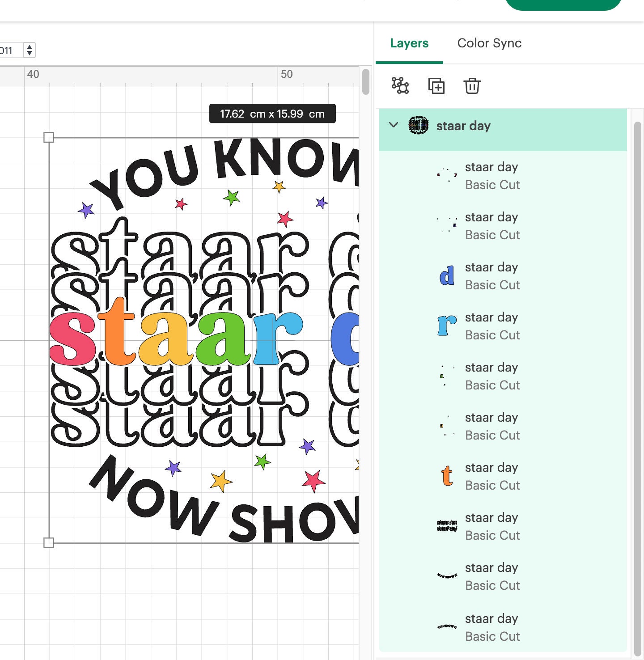Collapse the staar day layer group
The height and width of the screenshot is (660, 644).
(x=394, y=126)
